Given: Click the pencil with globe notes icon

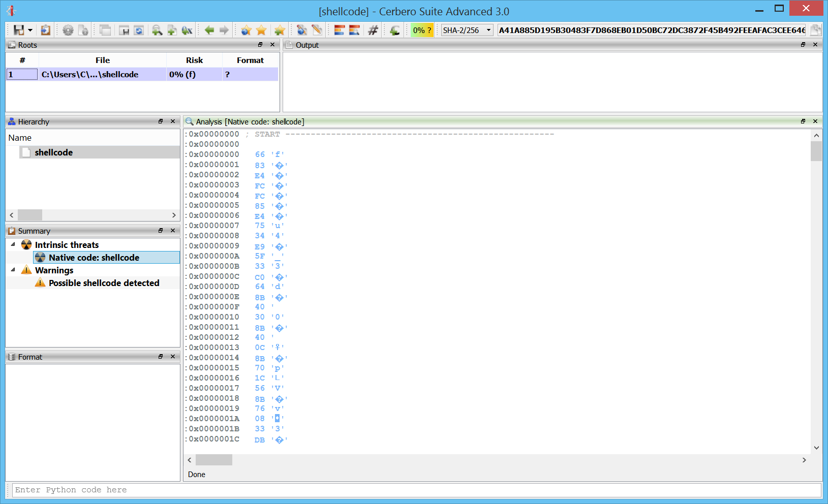Looking at the screenshot, I should 302,30.
